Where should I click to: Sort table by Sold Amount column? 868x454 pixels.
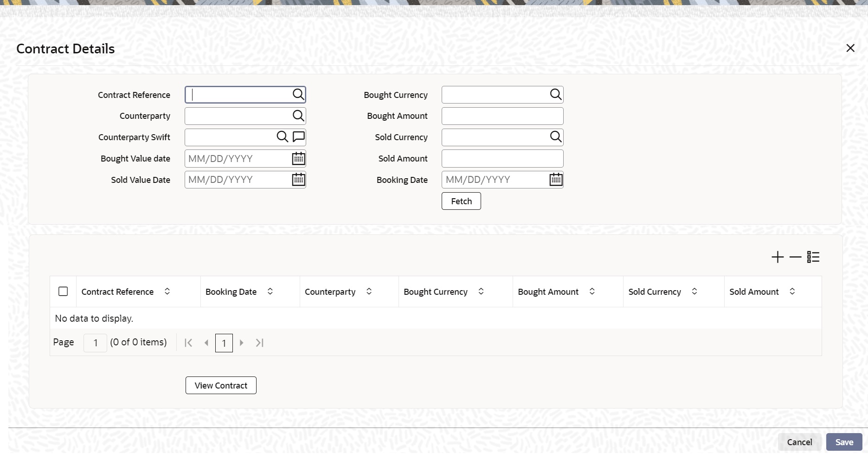click(x=792, y=292)
